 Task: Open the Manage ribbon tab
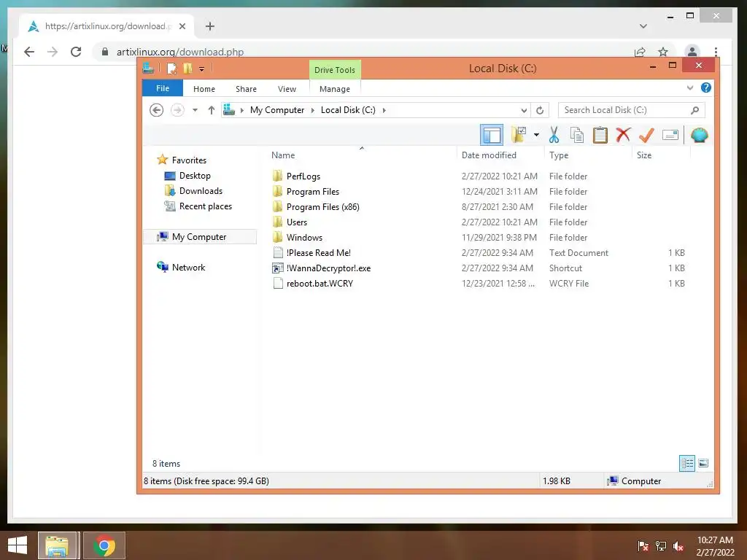pyautogui.click(x=334, y=89)
